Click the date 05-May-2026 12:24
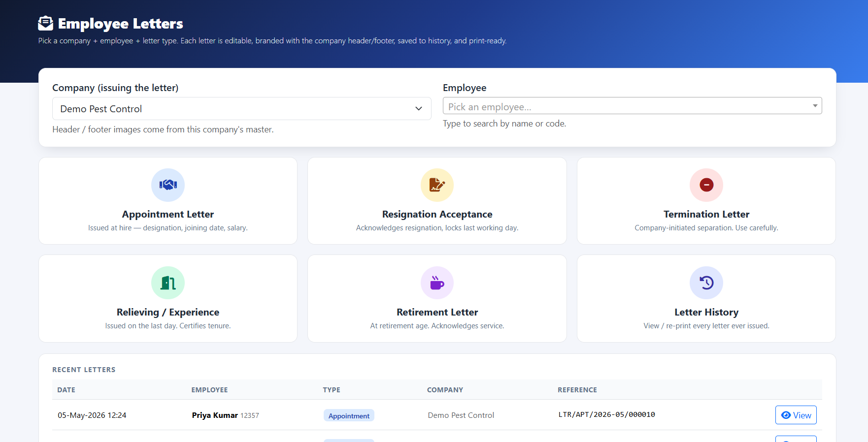This screenshot has width=868, height=442. point(92,415)
